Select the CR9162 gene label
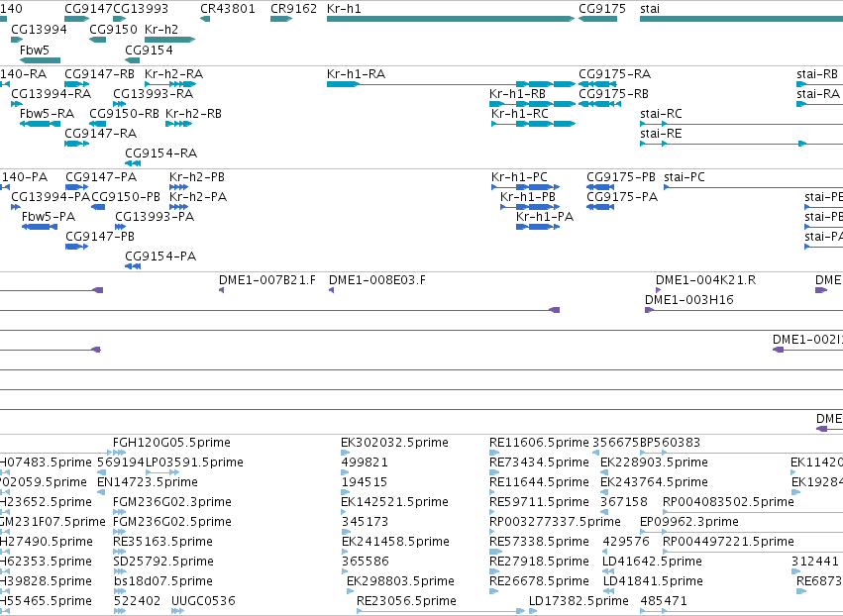This screenshot has width=843, height=616. point(293,9)
